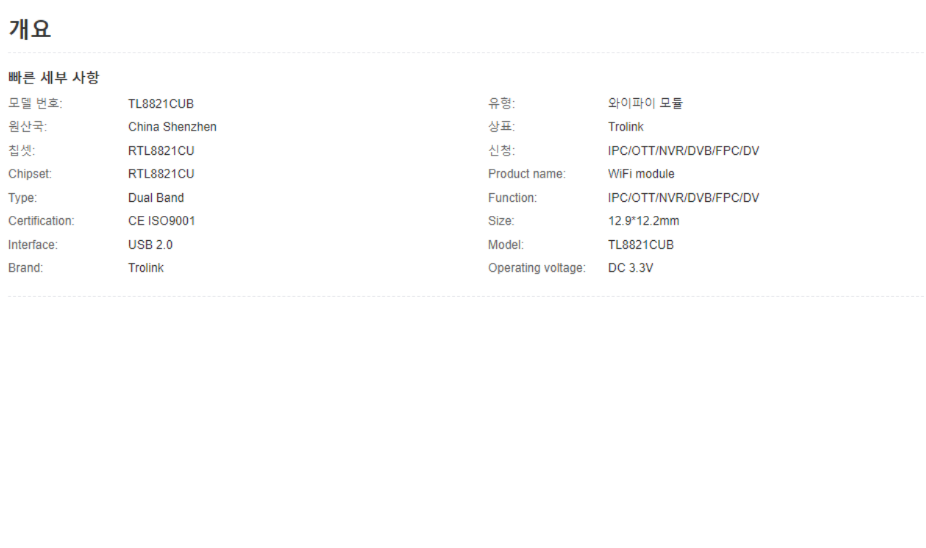
Task: Select RTL8821CU value in the 칩셋 row
Action: coord(161,151)
